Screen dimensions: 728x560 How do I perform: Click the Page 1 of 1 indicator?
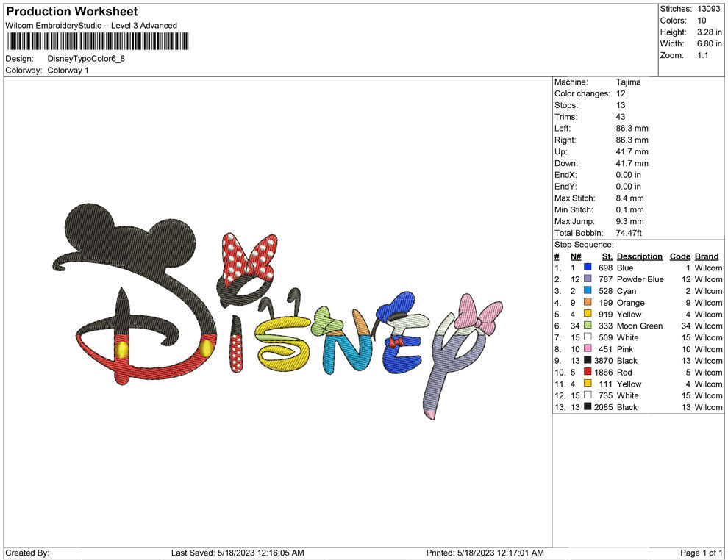701,553
